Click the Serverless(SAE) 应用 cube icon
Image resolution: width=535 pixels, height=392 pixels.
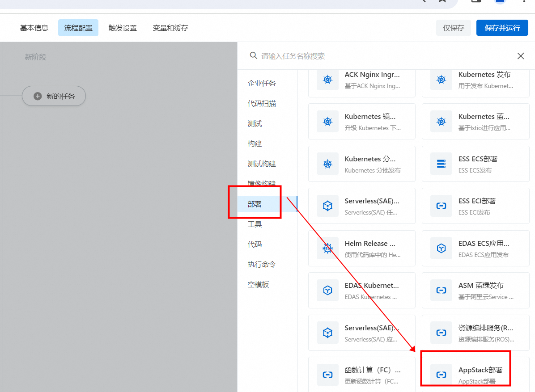[x=327, y=333]
